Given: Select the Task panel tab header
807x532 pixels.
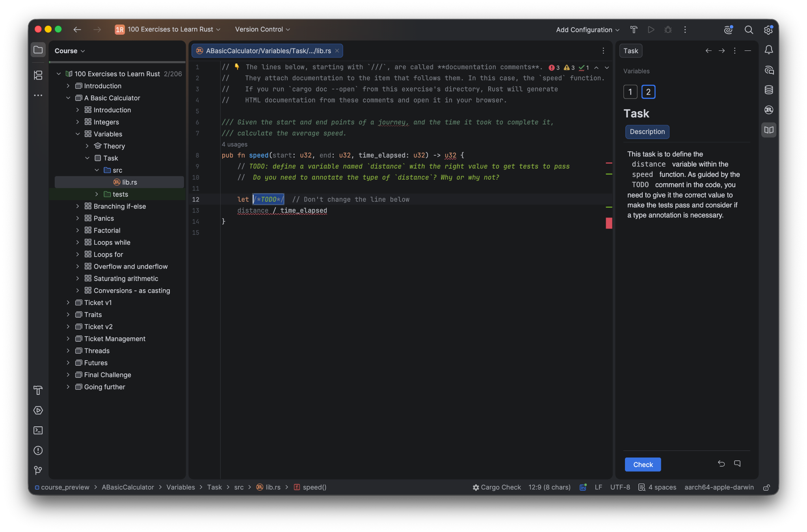Looking at the screenshot, I should pos(631,51).
